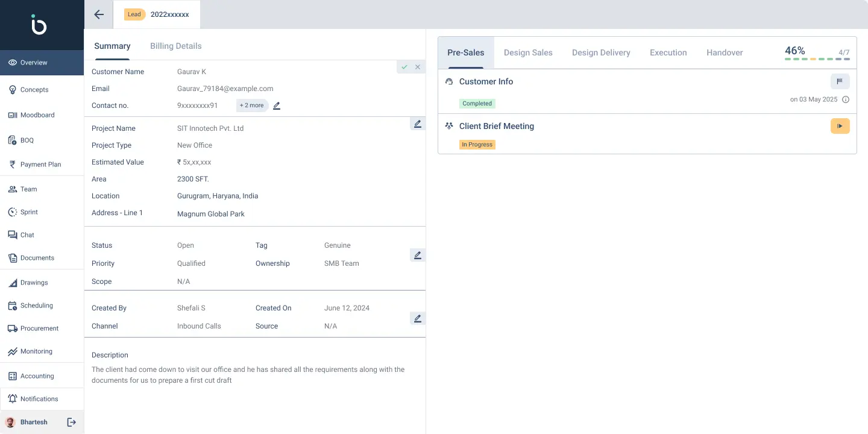This screenshot has height=434, width=868.
Task: Click Client Brief Meeting play button
Action: (840, 126)
